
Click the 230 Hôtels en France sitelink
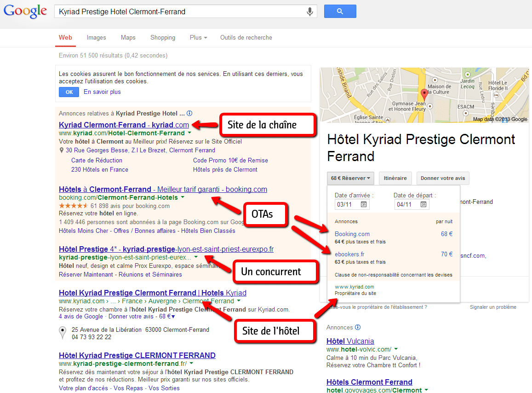(100, 169)
